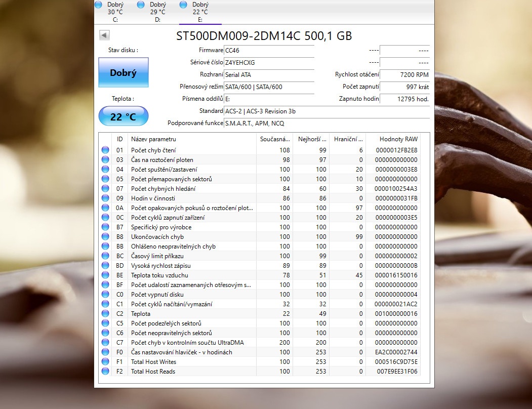The width and height of the screenshot is (532, 409).
Task: Click status orb for row C7 UltraDMA
Action: [x=105, y=342]
